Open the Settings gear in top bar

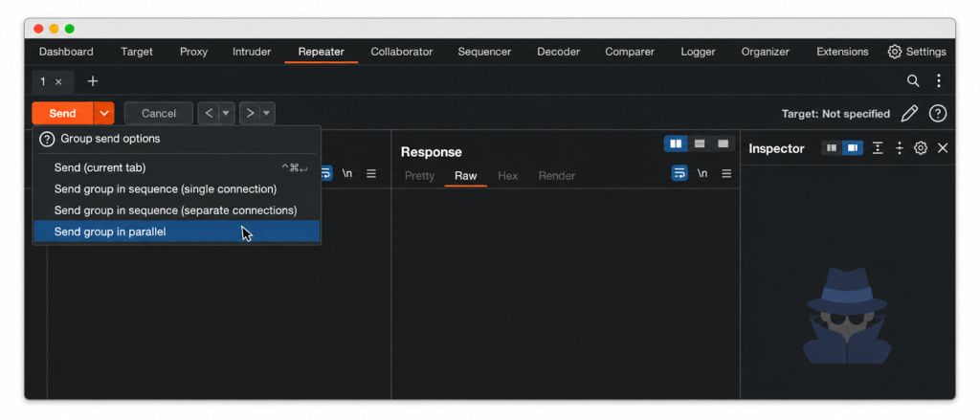[x=916, y=52]
